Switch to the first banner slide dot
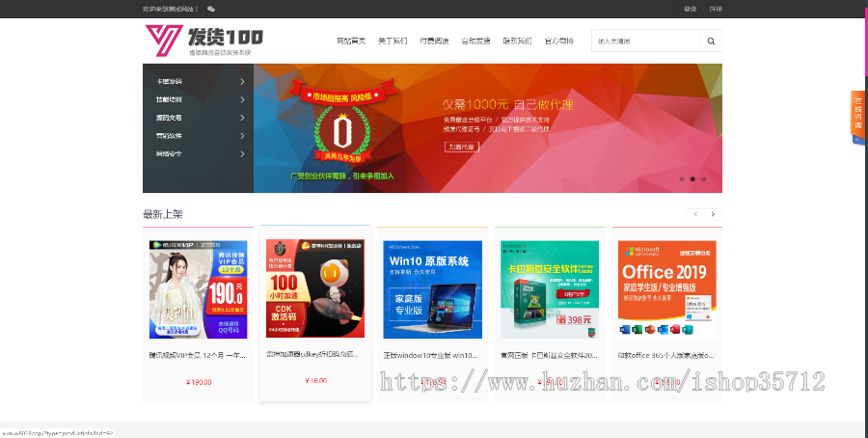Viewport: 868px width, 438px height. pyautogui.click(x=682, y=178)
